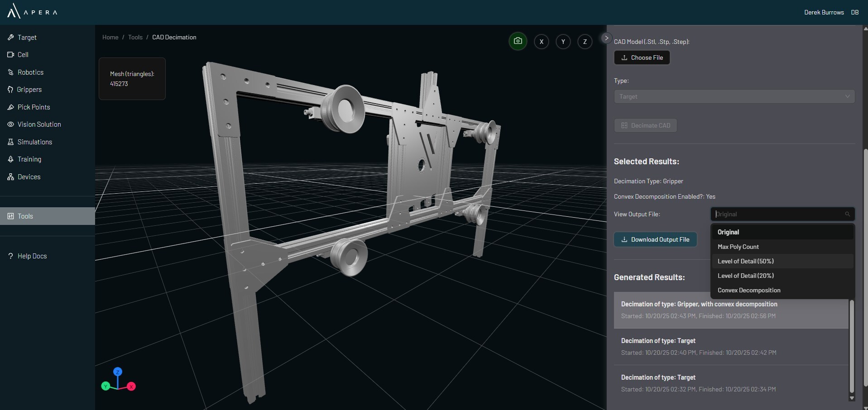The height and width of the screenshot is (410, 868).
Task: Click the Help Docs question mark icon
Action: [x=11, y=256]
